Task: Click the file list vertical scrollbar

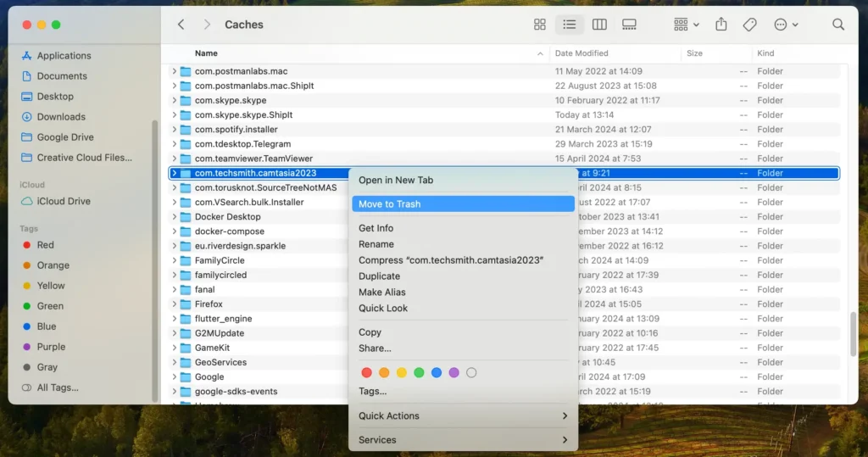Action: click(x=853, y=334)
